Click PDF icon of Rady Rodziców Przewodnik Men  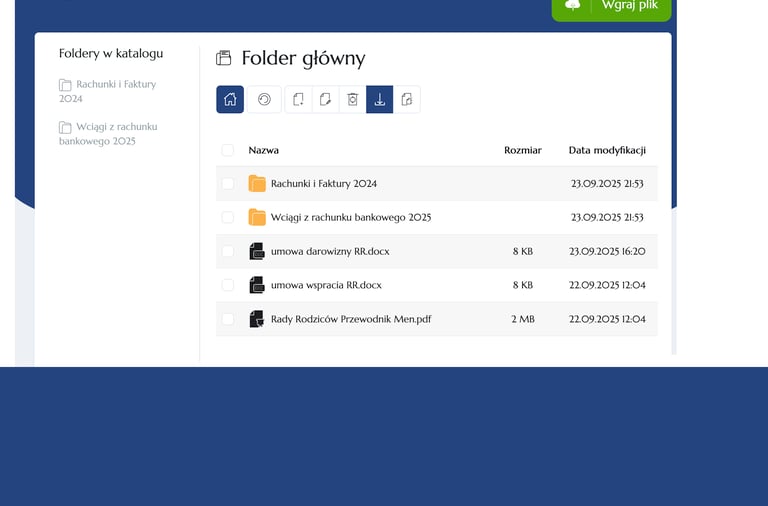pos(257,319)
